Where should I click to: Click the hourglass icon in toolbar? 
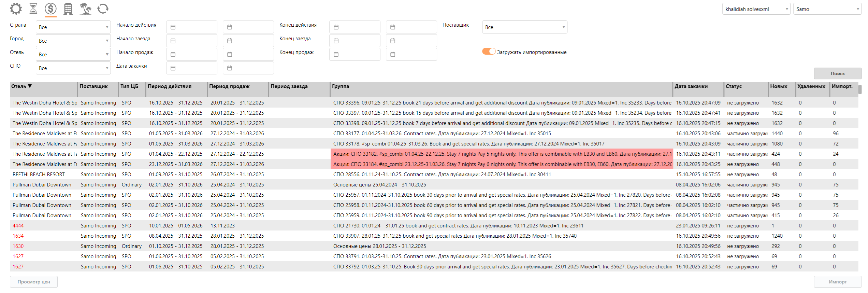tap(33, 9)
